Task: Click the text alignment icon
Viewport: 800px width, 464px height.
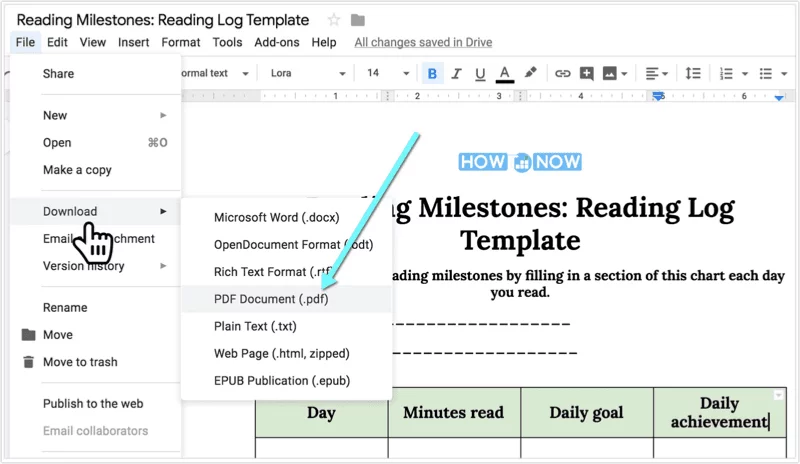Action: (652, 74)
